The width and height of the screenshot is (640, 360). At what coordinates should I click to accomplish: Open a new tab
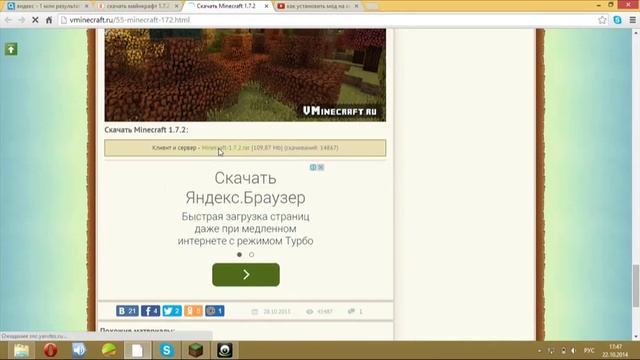[372, 6]
